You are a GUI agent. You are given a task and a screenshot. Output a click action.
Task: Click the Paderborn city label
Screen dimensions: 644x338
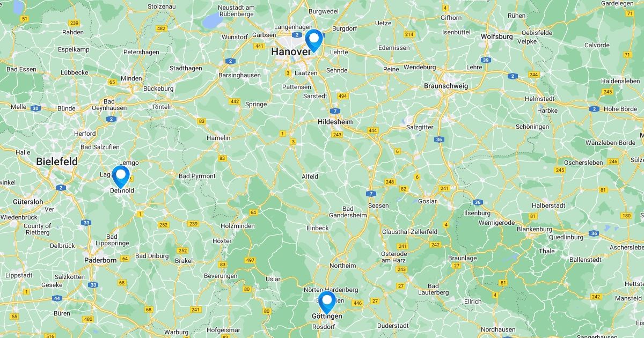pos(100,260)
